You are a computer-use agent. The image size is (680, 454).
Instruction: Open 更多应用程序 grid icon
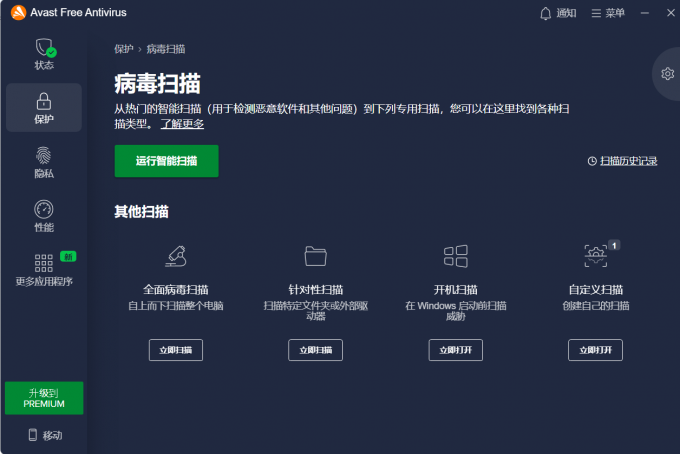pyautogui.click(x=43, y=263)
